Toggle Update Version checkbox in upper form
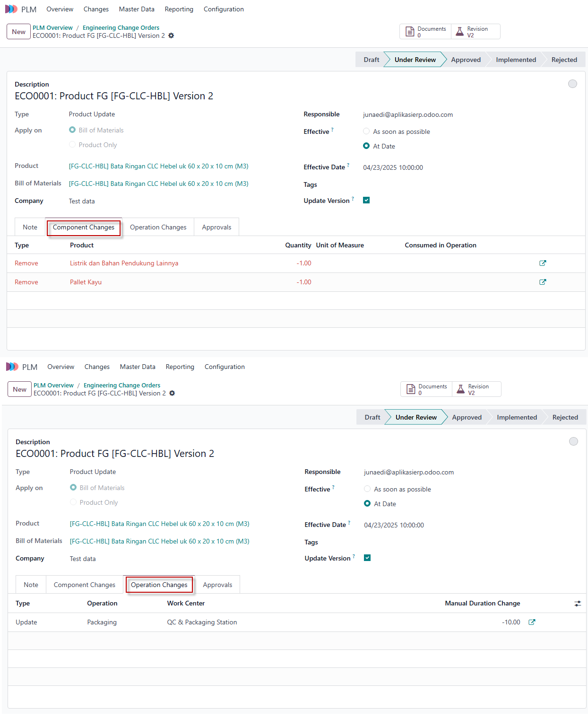 tap(366, 200)
